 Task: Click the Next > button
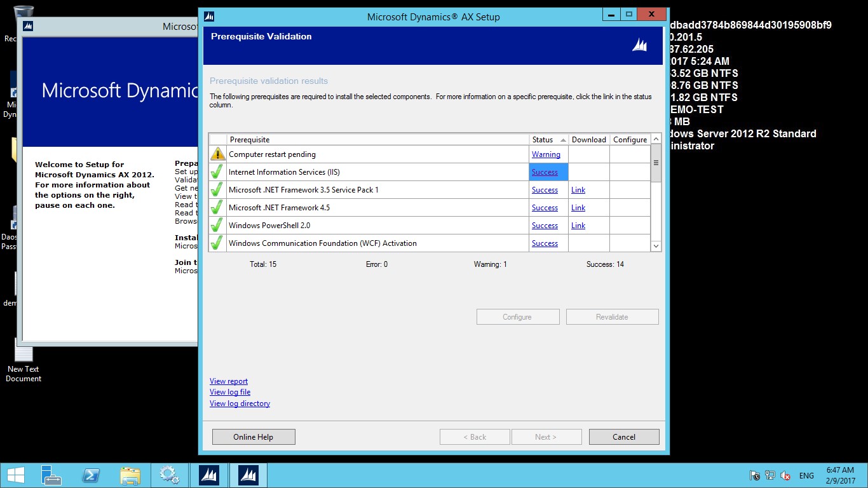(x=546, y=437)
